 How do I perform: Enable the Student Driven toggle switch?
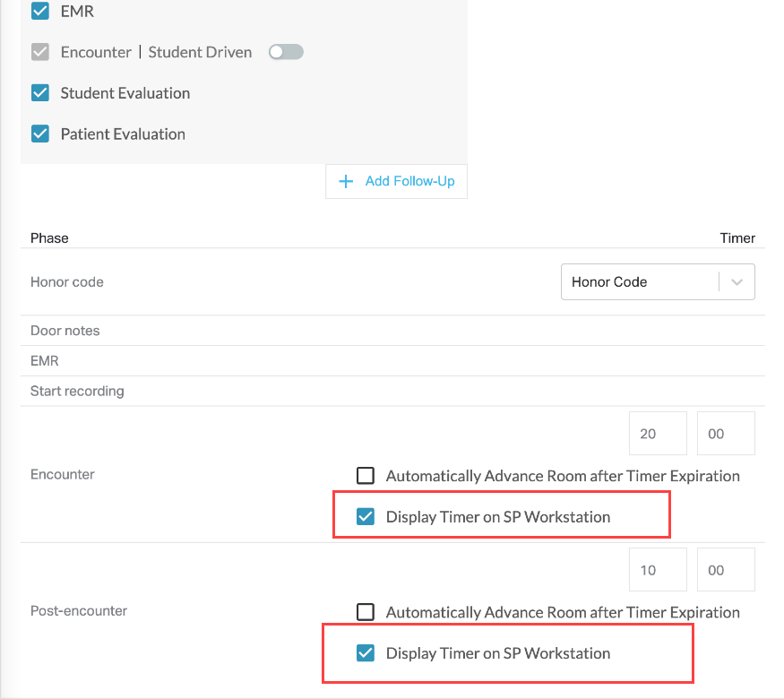coord(285,52)
